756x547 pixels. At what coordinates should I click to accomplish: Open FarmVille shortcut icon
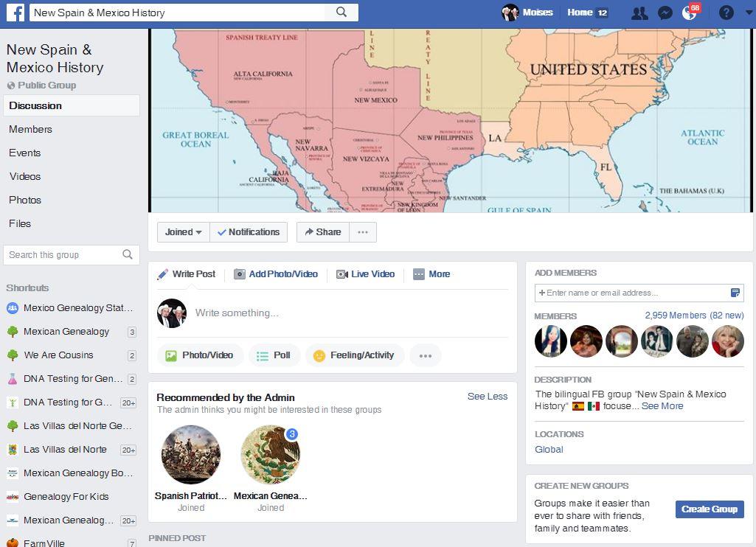click(x=13, y=543)
